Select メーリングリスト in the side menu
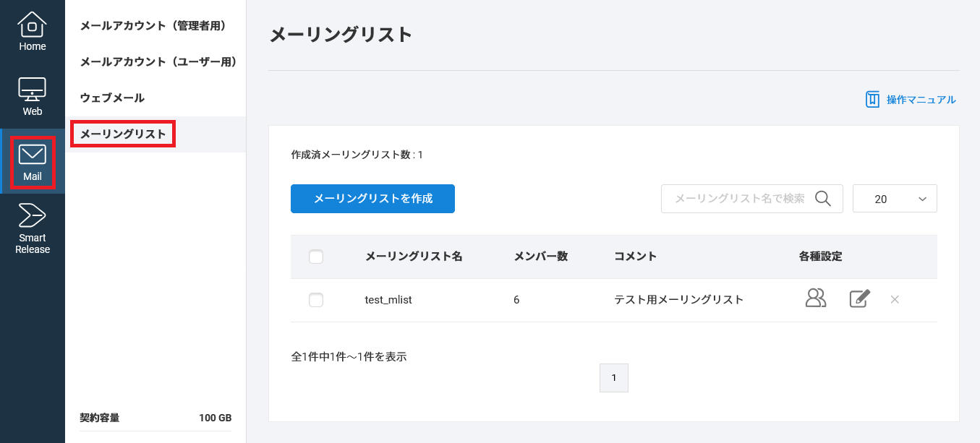980x443 pixels. coord(123,134)
